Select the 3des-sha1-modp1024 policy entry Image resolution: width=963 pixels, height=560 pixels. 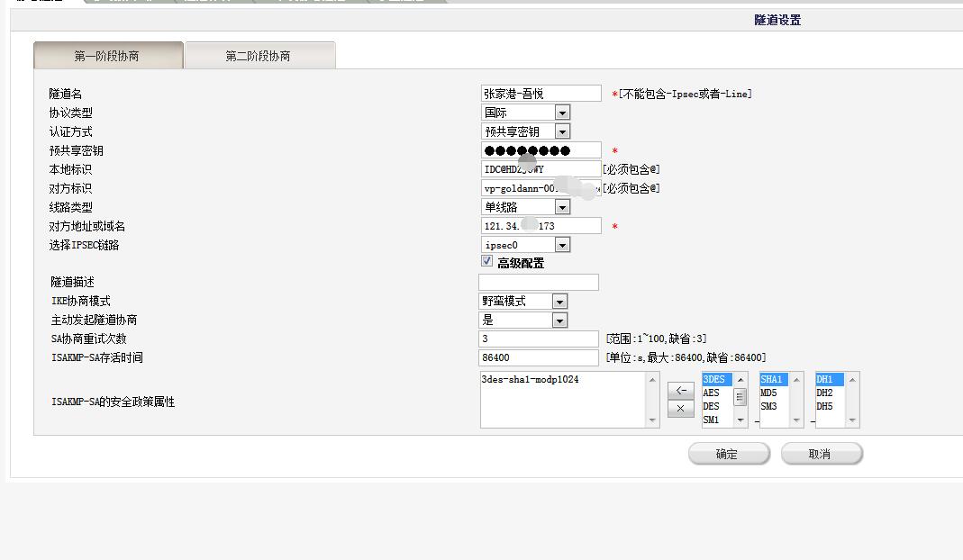click(x=530, y=379)
